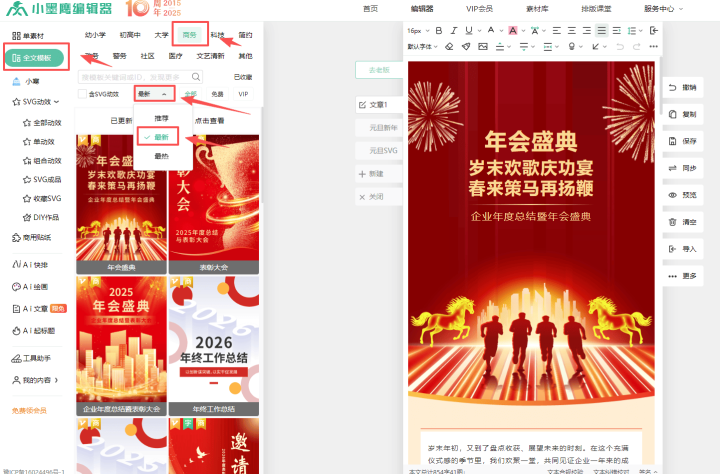Viewport: 720px width, 474px height.
Task: Apply underline formatting icon
Action: click(x=468, y=31)
